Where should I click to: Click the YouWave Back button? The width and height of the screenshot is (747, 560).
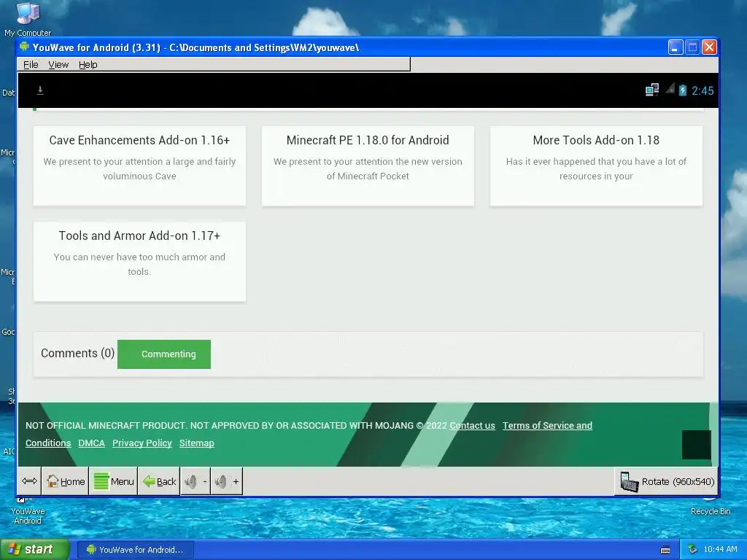[x=159, y=481]
